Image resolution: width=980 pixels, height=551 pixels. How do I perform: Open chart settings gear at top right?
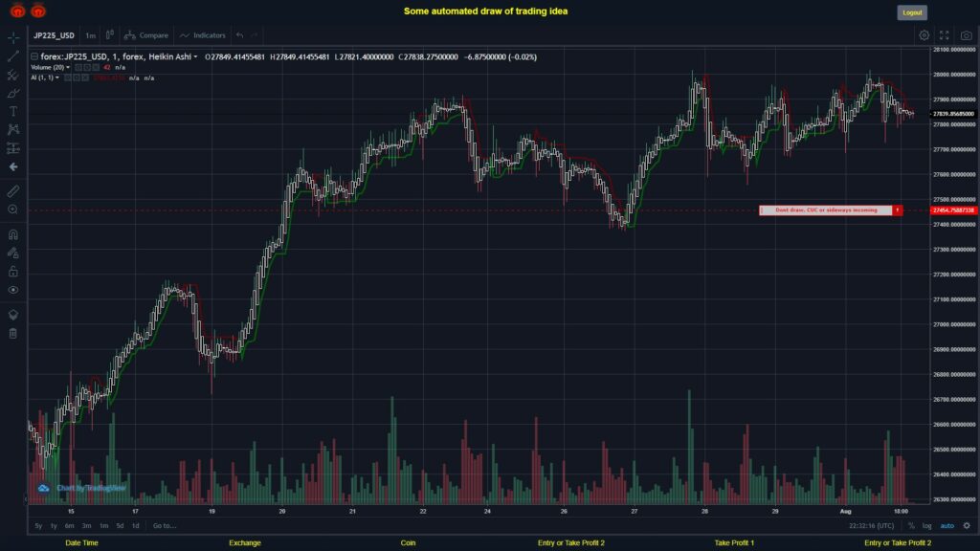click(924, 35)
